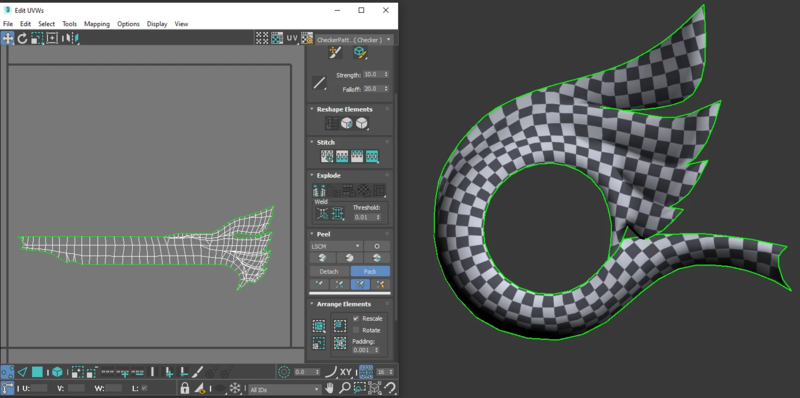
Task: Open the Display menu
Action: (x=157, y=24)
